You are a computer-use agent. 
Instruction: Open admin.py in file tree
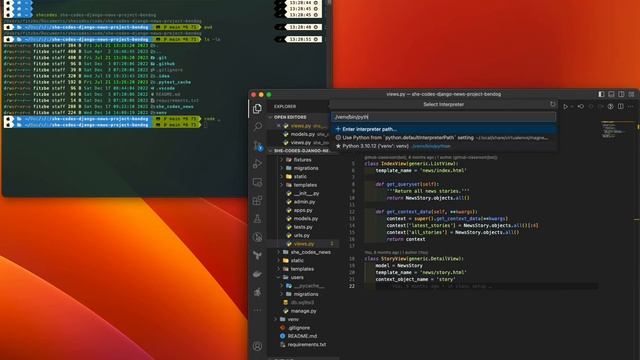[x=304, y=202]
